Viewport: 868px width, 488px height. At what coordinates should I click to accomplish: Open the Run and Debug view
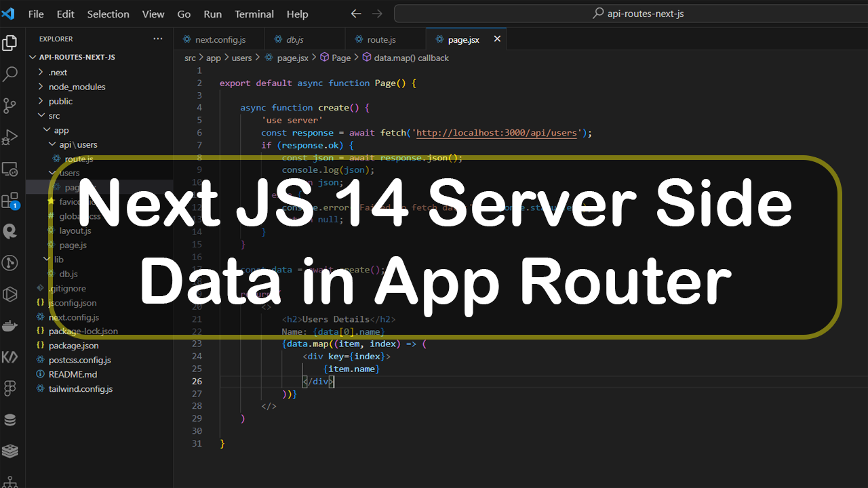coord(10,137)
